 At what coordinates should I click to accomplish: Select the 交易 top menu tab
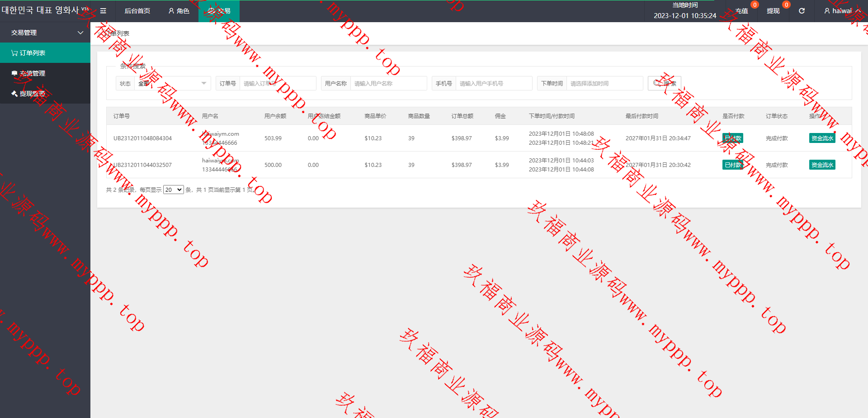[219, 11]
